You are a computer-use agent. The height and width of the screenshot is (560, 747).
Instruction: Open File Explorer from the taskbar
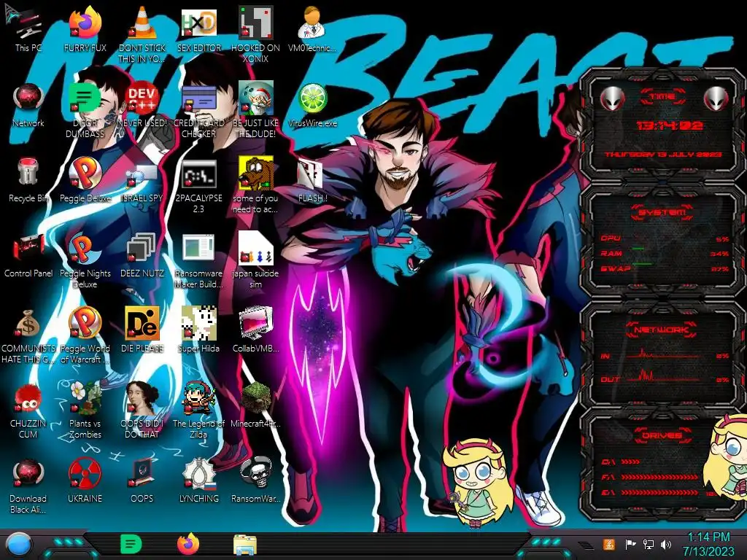pyautogui.click(x=245, y=544)
